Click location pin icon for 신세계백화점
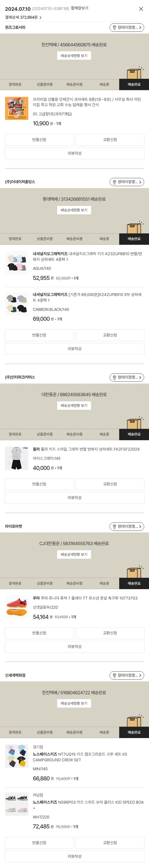 [114, 675]
